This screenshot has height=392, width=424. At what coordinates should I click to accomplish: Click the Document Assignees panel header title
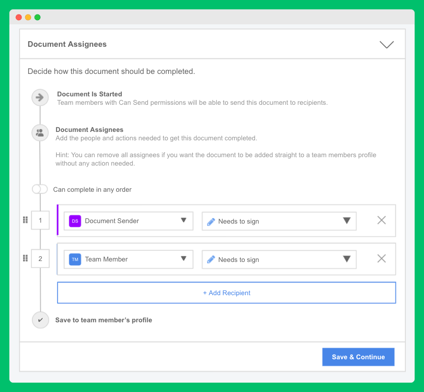67,44
